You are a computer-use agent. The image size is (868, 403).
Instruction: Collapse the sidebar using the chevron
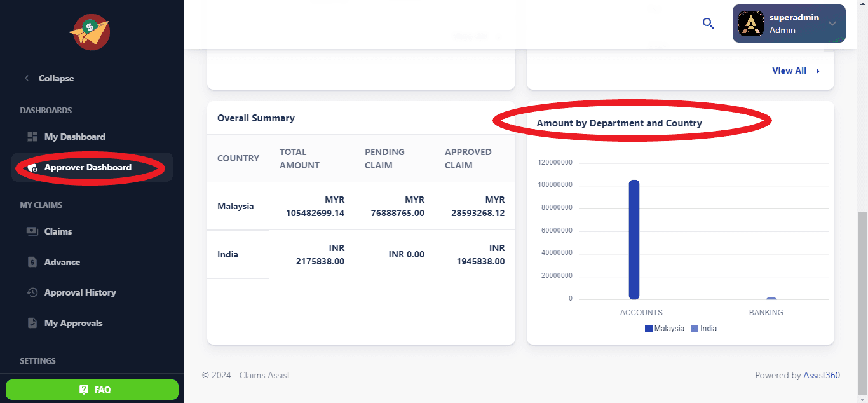pos(27,78)
